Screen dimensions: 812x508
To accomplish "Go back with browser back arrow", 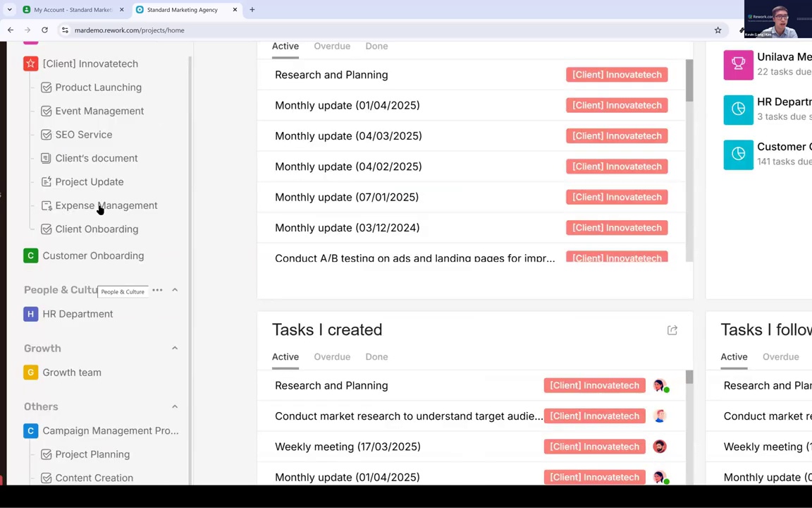I will click(x=11, y=30).
